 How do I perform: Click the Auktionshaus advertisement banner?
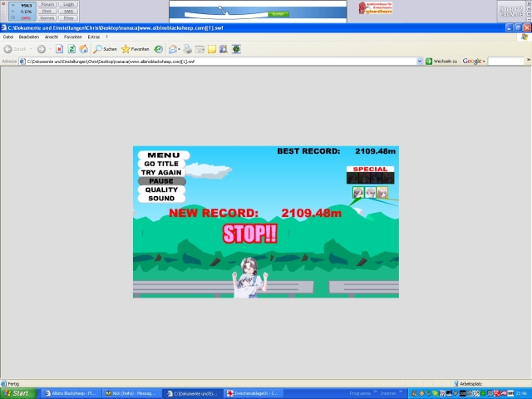(376, 7)
